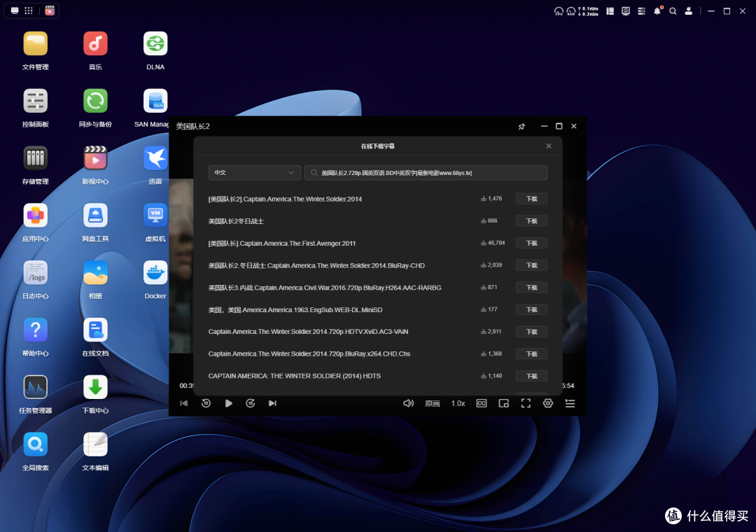756x532 pixels.
Task: Fast forward 10 seconds
Action: pyautogui.click(x=250, y=403)
